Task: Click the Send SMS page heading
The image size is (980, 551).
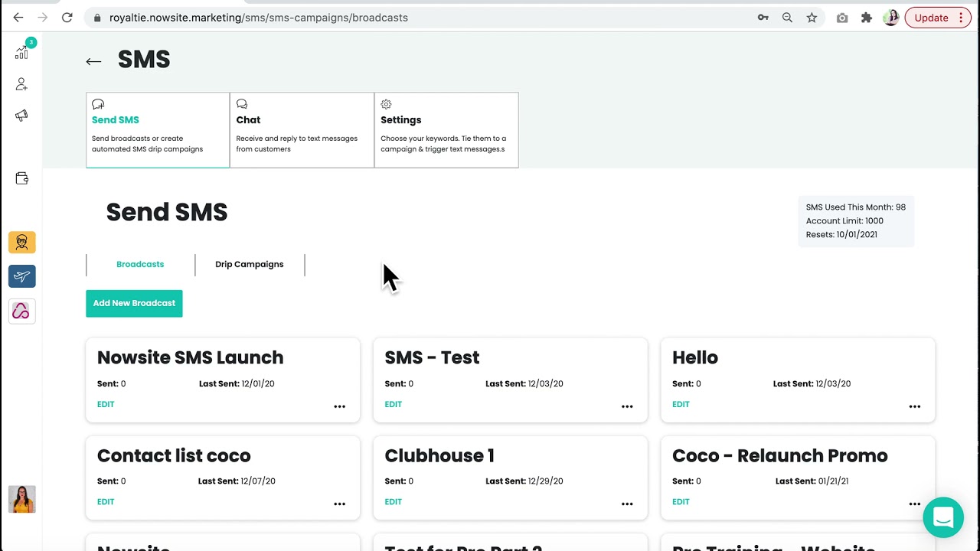Action: (x=167, y=212)
